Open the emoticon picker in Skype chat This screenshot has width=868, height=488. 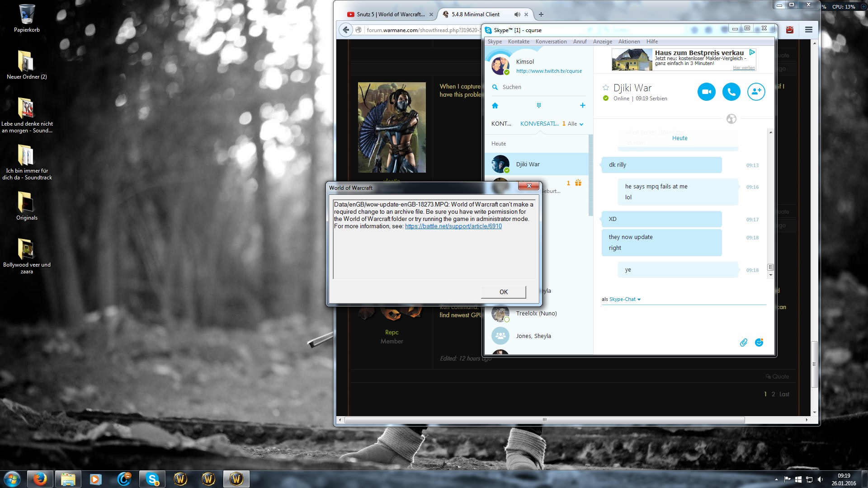(x=759, y=343)
